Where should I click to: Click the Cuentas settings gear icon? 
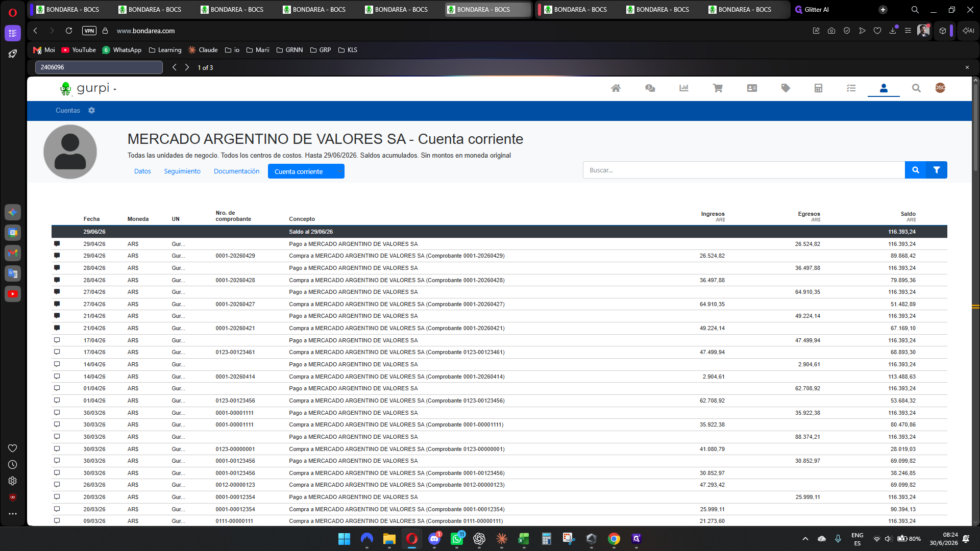point(91,110)
